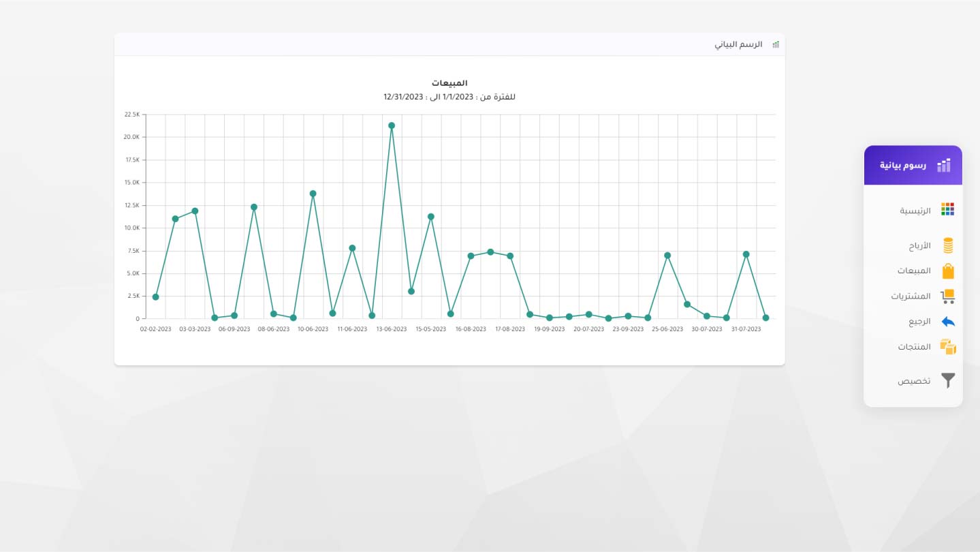
Task: Click the blue return arrow icon
Action: click(x=947, y=322)
